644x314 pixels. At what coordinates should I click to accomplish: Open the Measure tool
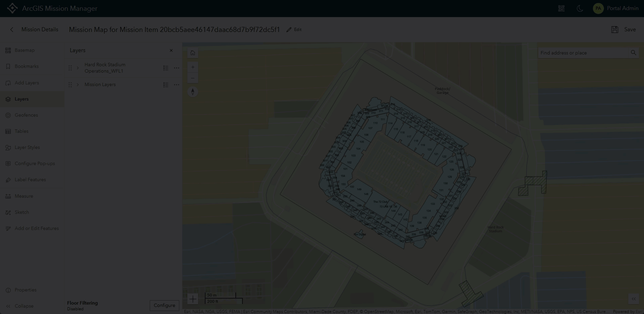[x=24, y=196]
